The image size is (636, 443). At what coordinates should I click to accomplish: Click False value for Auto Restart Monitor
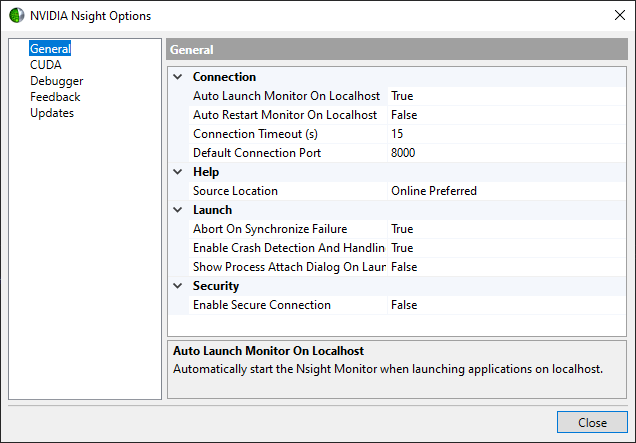pyautogui.click(x=507, y=115)
